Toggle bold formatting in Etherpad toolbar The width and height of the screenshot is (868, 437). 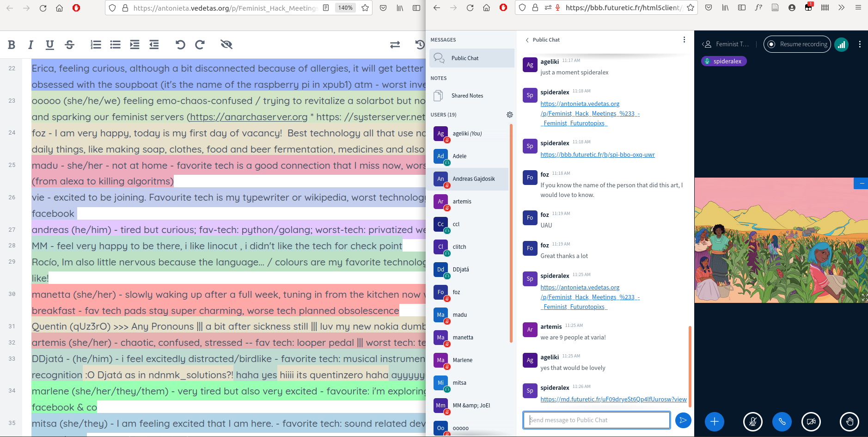12,45
